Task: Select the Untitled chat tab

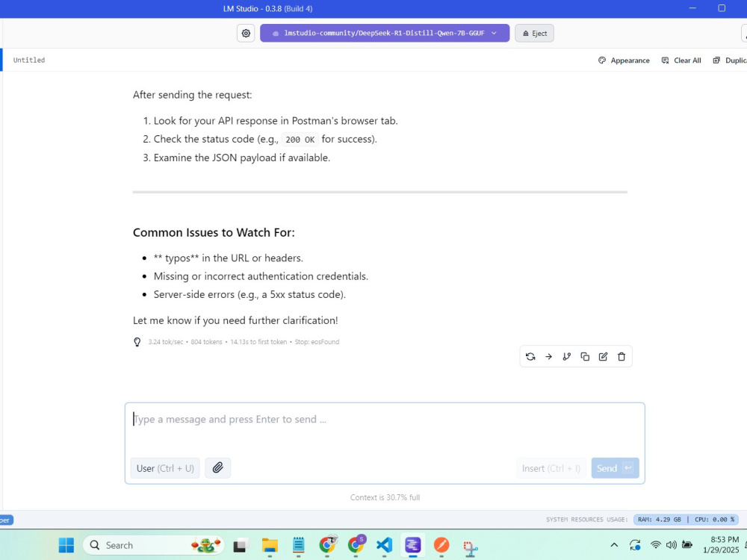Action: click(29, 60)
